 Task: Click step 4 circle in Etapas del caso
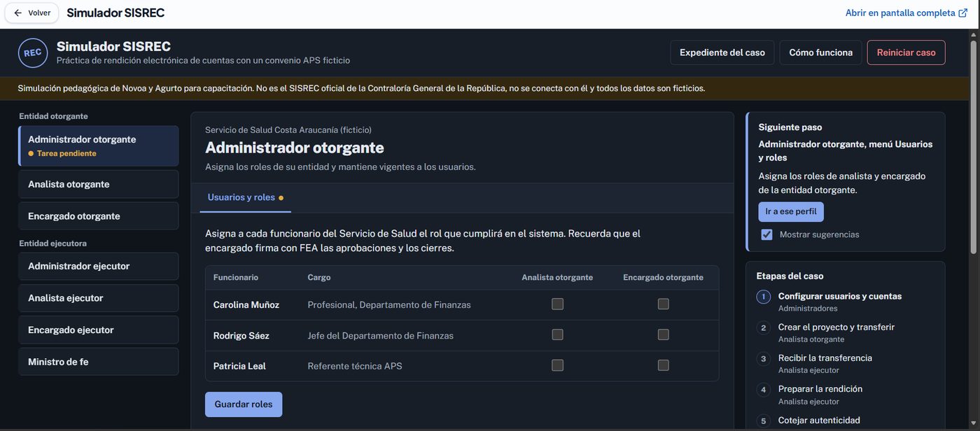click(763, 389)
